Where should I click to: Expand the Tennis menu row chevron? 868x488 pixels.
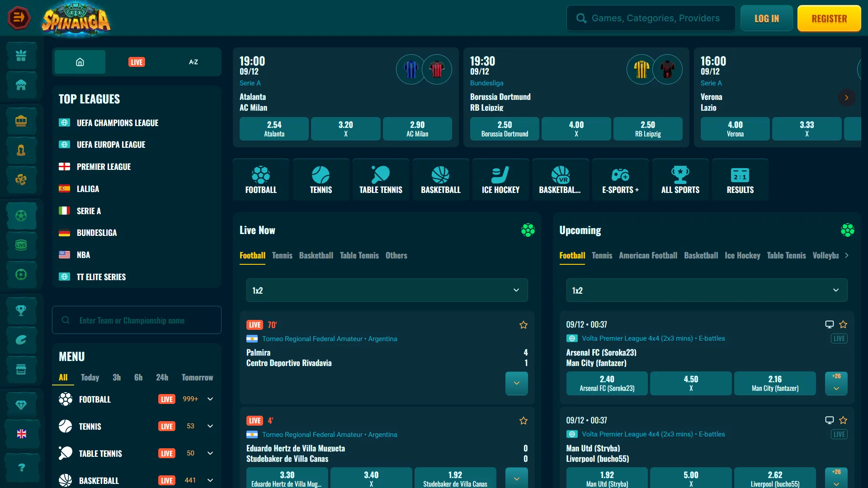(x=210, y=426)
